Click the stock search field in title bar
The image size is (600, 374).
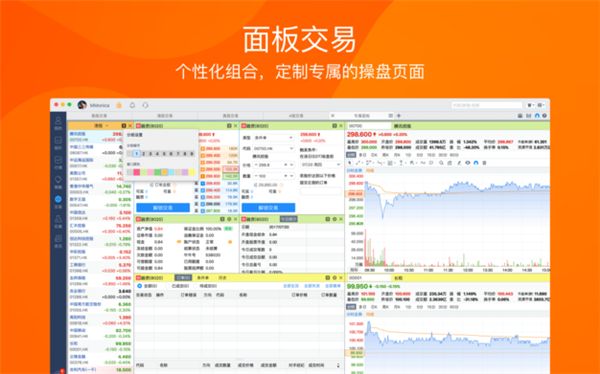(x=486, y=105)
